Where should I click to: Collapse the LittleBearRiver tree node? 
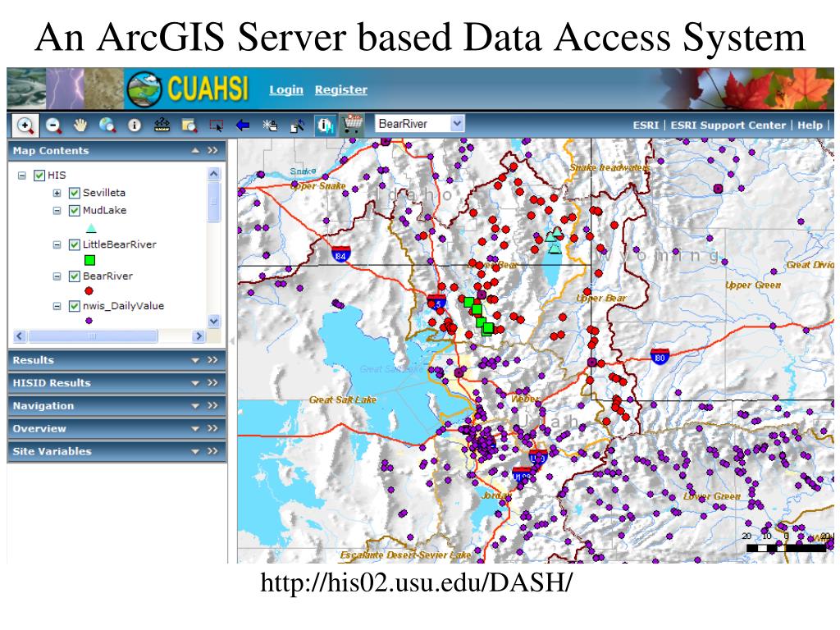[57, 244]
